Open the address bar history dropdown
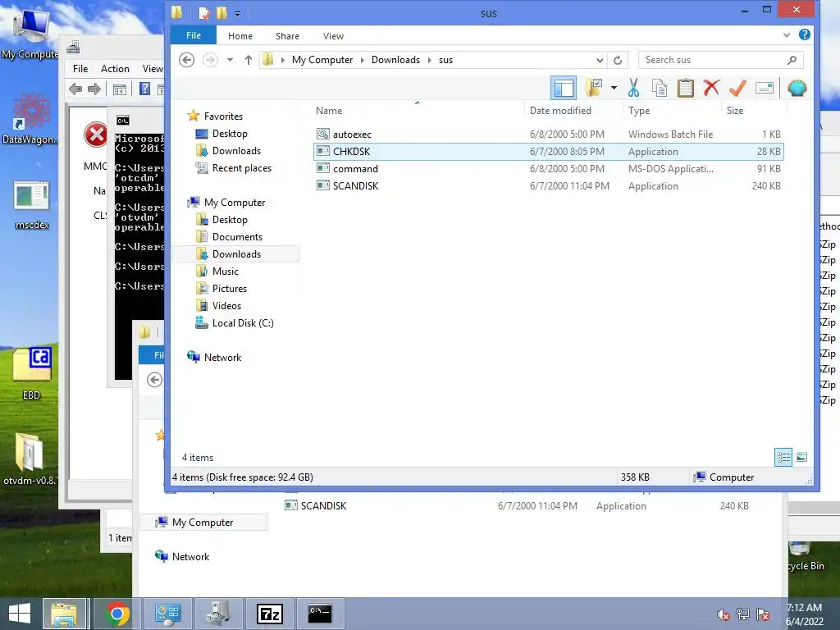This screenshot has width=840, height=630. pos(600,60)
